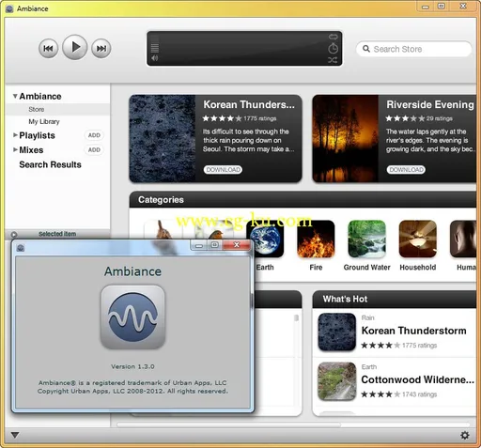The width and height of the screenshot is (481, 448).
Task: Open the Korean Thunderstorm featured thumbnail
Action: pos(163,139)
